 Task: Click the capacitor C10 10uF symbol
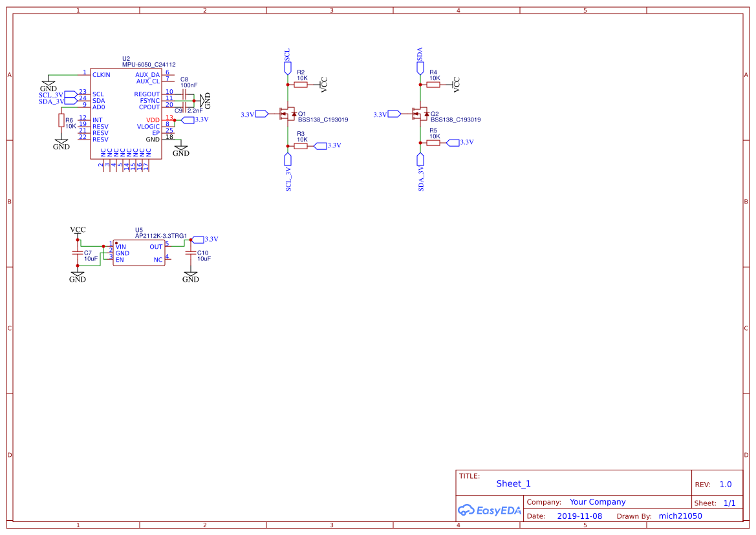pos(191,252)
